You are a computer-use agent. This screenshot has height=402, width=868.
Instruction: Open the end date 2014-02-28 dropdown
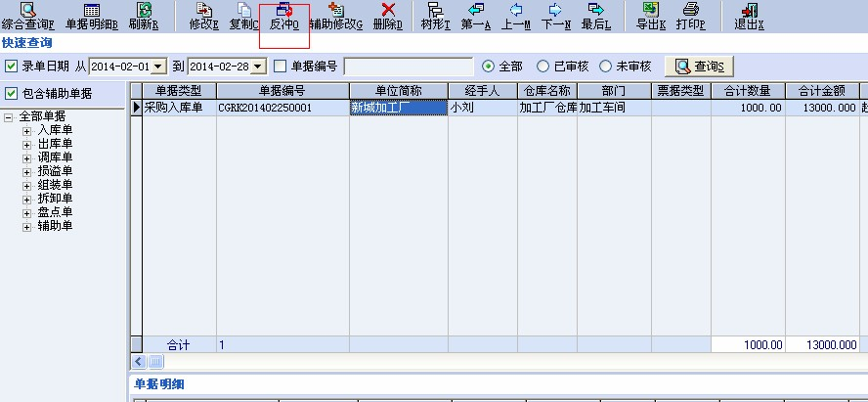[258, 67]
